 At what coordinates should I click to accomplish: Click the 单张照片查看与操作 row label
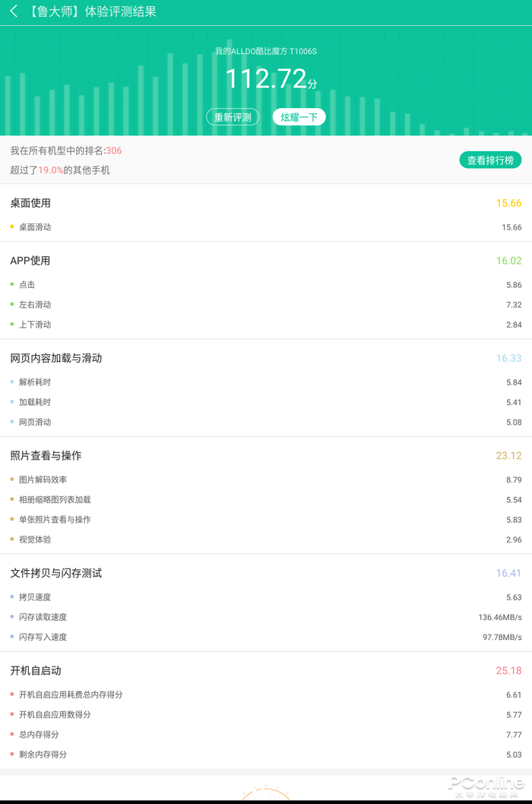click(x=55, y=520)
